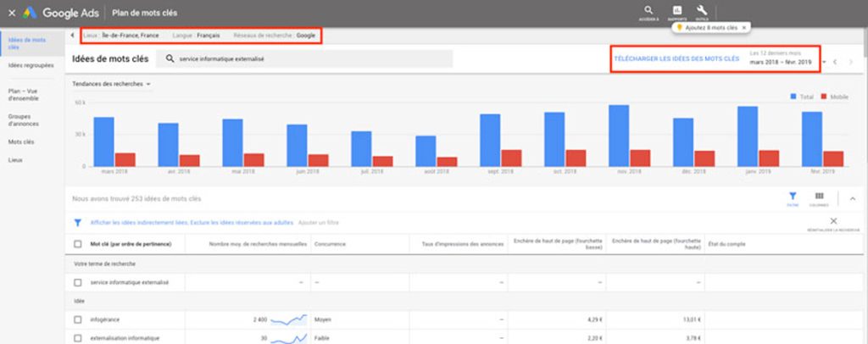Click the Filtre funnel icon above the table

pyautogui.click(x=793, y=196)
